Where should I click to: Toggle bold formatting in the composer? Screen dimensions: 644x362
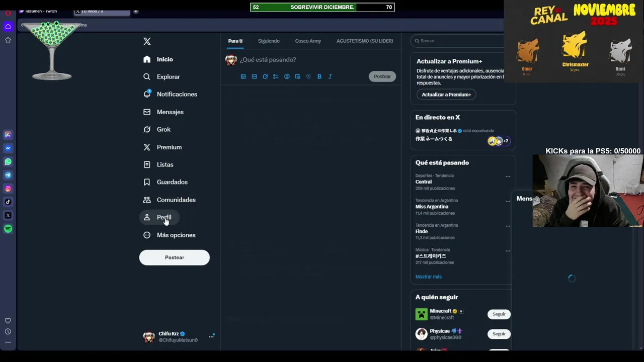click(x=319, y=76)
